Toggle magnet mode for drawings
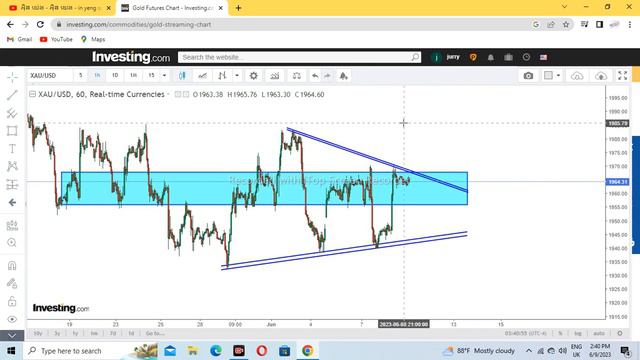The image size is (640, 360). (x=12, y=266)
